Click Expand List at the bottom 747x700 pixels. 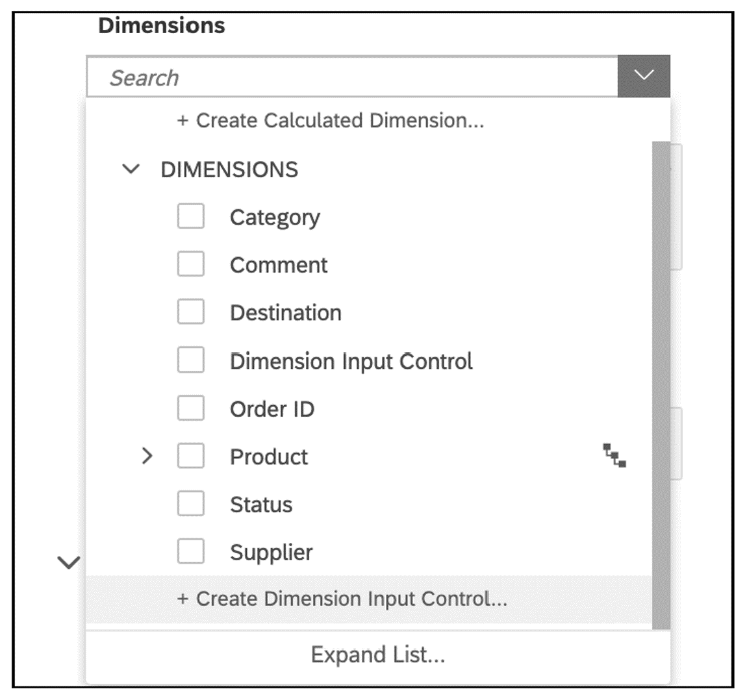[x=379, y=655]
